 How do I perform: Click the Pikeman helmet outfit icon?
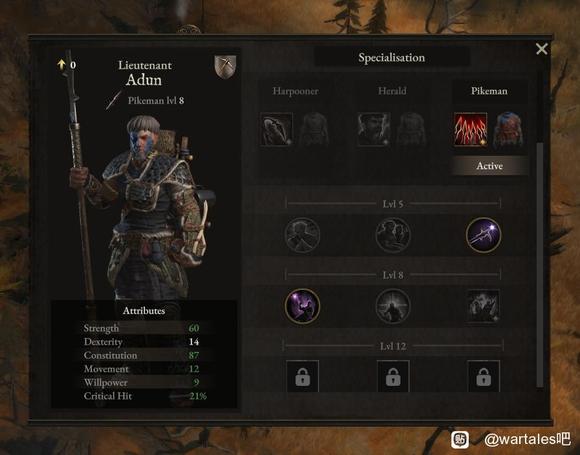coord(509,129)
